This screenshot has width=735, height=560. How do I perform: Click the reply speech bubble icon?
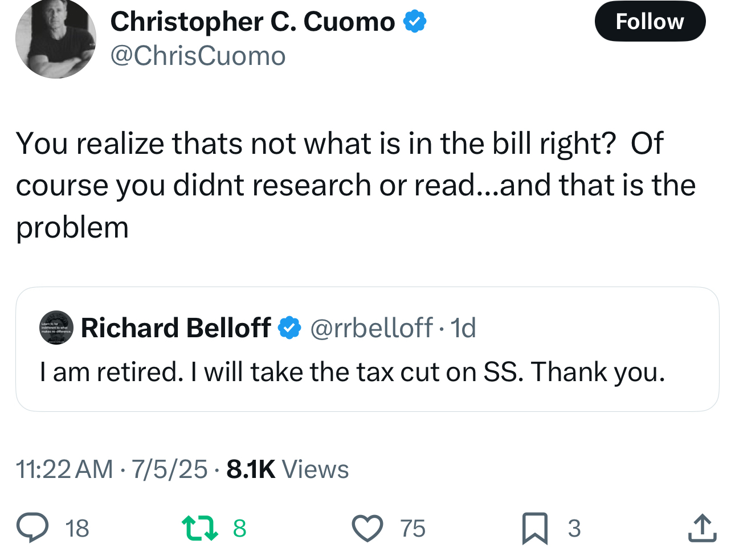(32, 528)
